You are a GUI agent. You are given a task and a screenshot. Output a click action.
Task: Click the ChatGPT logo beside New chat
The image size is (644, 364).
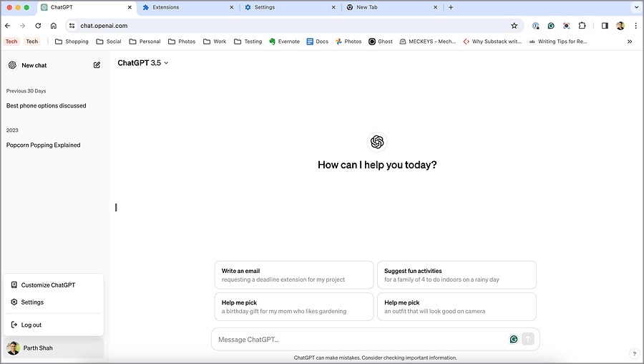point(12,65)
